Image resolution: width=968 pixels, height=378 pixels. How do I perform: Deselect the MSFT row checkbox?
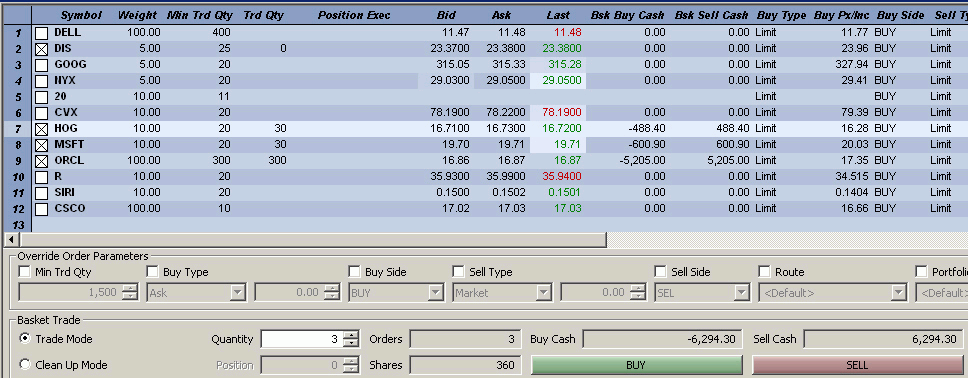click(x=41, y=146)
